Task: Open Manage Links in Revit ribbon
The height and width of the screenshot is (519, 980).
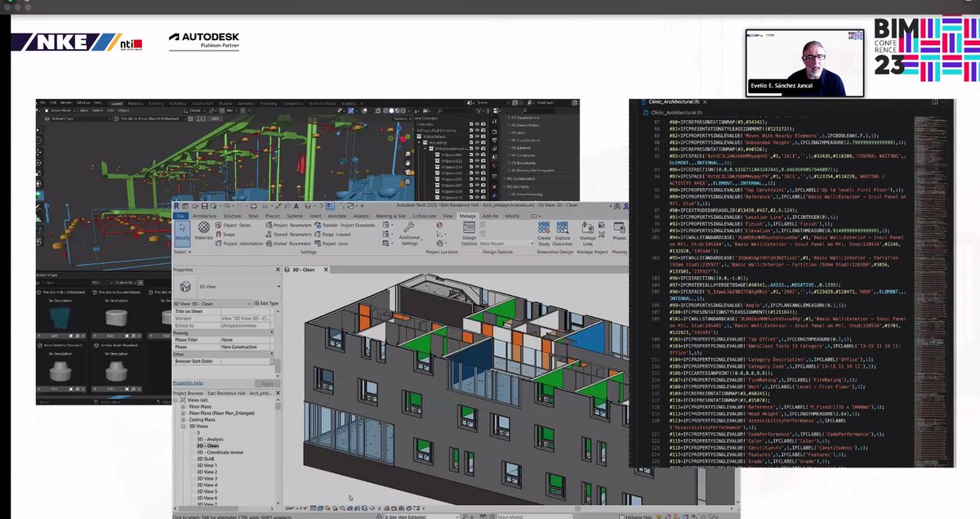Action: coord(588,233)
